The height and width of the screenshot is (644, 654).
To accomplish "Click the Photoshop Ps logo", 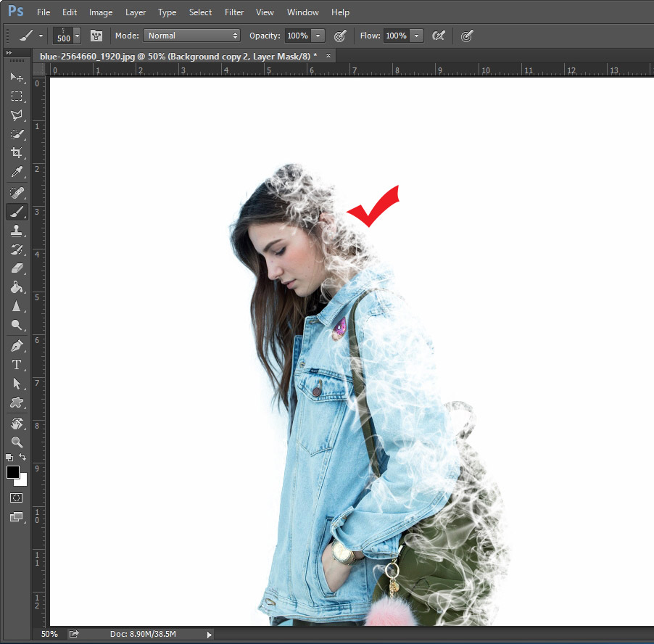I will (16, 11).
